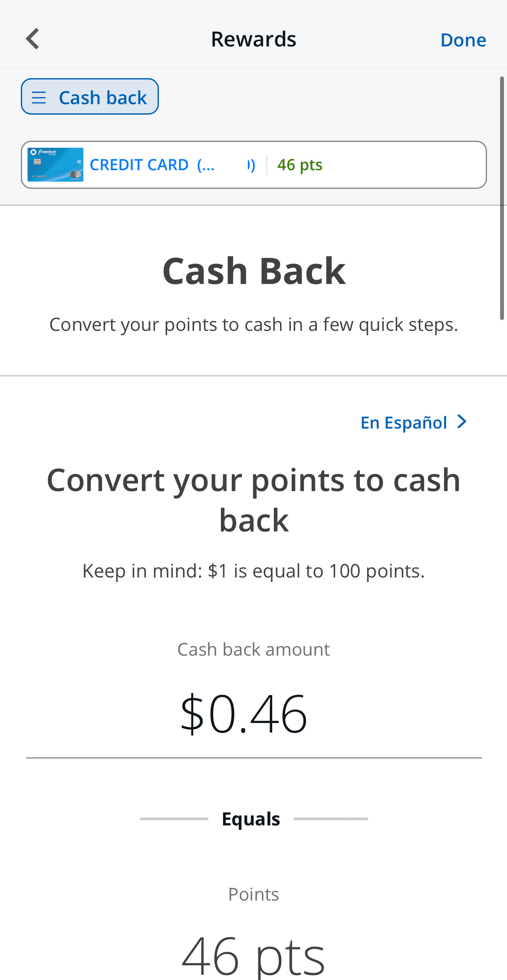The image size is (507, 980).
Task: Expand En Español to switch language
Action: (x=404, y=422)
